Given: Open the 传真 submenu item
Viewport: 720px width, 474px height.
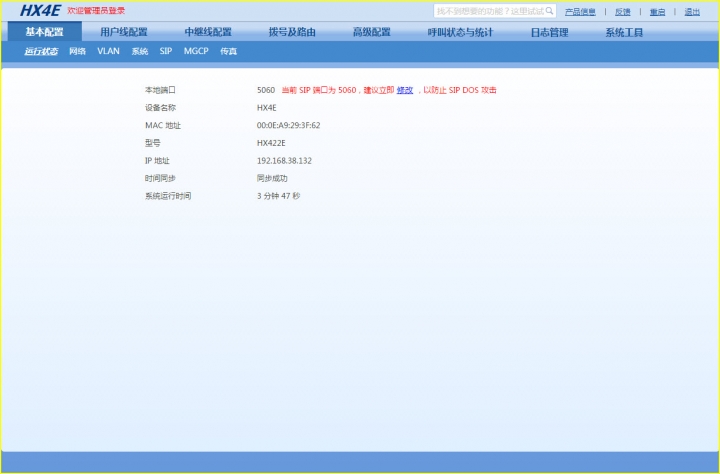Looking at the screenshot, I should 229,51.
